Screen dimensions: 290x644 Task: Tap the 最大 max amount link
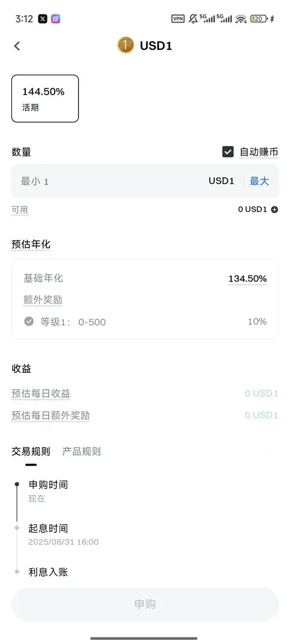259,181
